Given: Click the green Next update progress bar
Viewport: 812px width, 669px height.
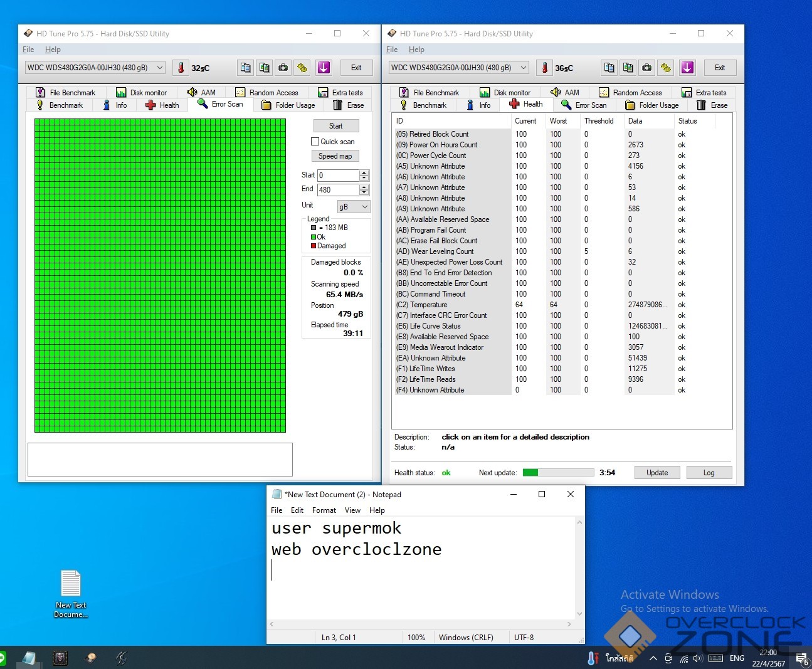Looking at the screenshot, I should (557, 473).
